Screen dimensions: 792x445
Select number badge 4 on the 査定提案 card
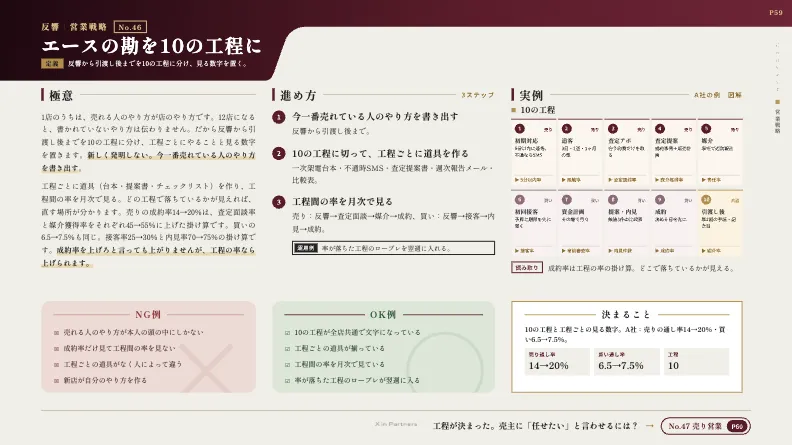(x=660, y=129)
